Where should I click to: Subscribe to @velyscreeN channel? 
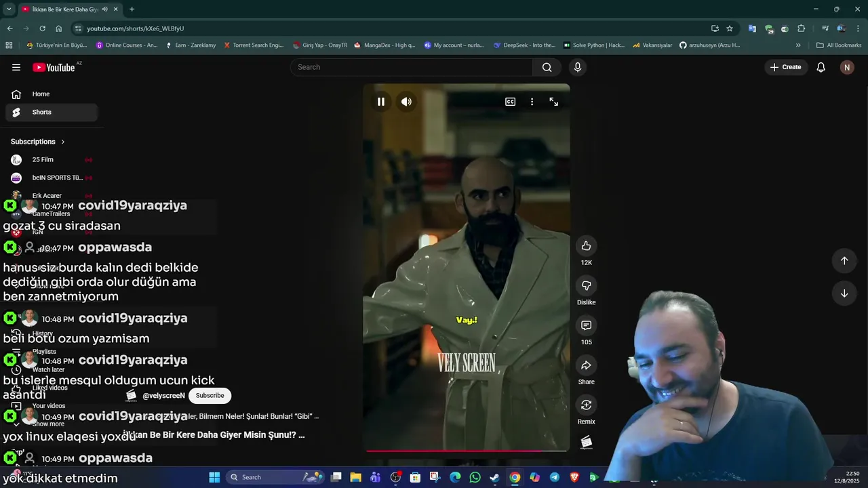[210, 395]
